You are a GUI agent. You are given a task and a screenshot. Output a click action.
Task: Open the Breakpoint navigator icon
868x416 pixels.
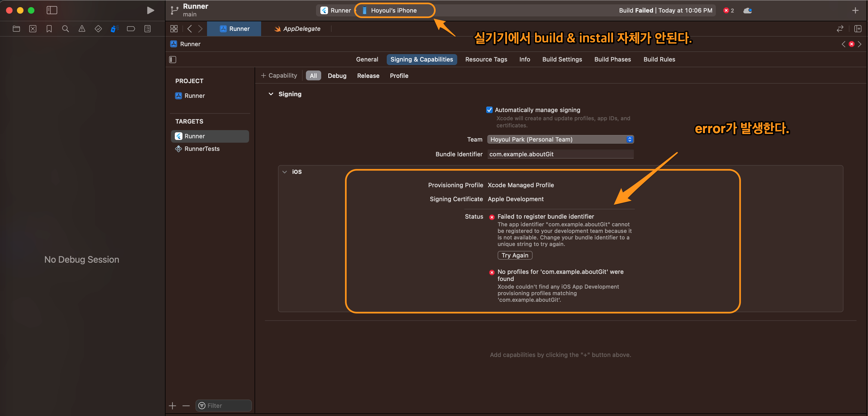click(131, 29)
